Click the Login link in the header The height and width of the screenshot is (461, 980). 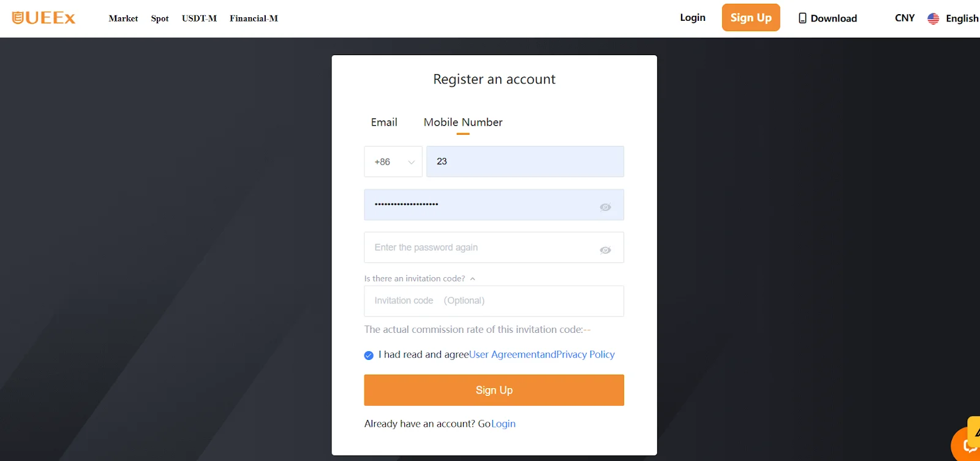tap(692, 18)
